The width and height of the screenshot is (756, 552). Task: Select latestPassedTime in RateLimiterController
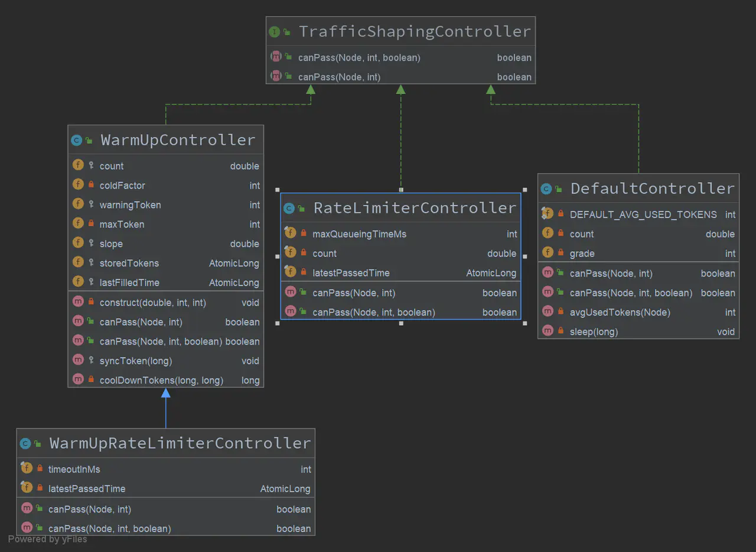click(401, 273)
